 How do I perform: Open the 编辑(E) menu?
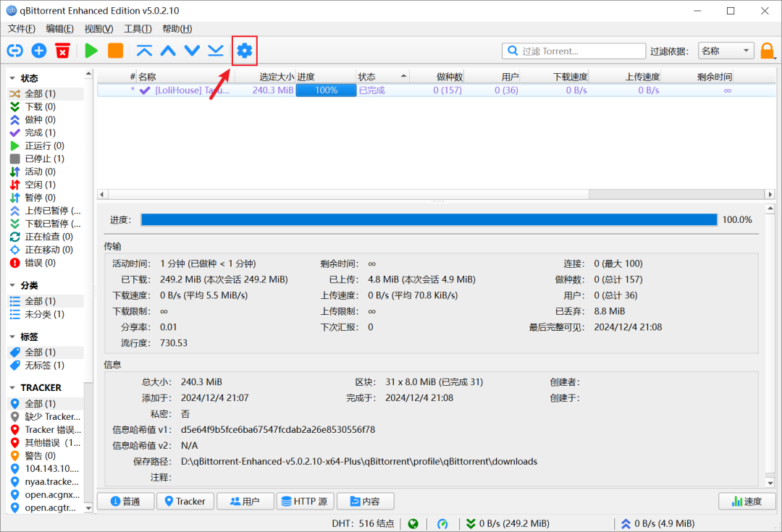coord(60,29)
